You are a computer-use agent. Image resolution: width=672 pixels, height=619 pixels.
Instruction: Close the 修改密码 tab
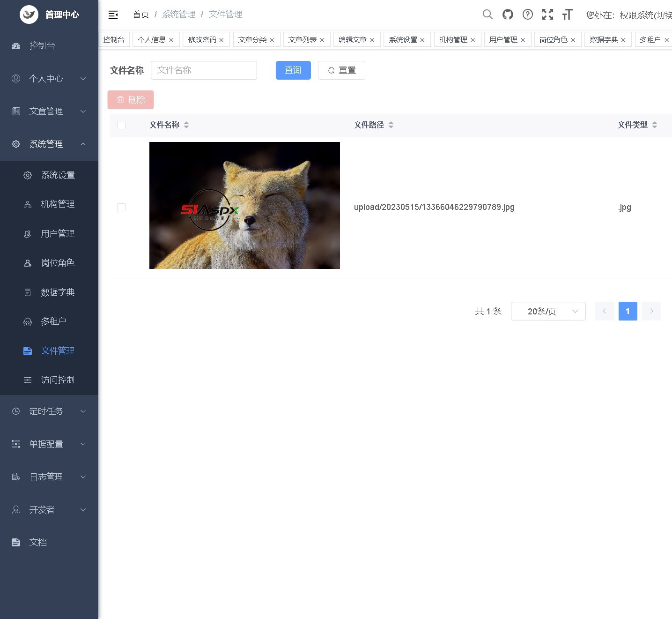[x=222, y=40]
